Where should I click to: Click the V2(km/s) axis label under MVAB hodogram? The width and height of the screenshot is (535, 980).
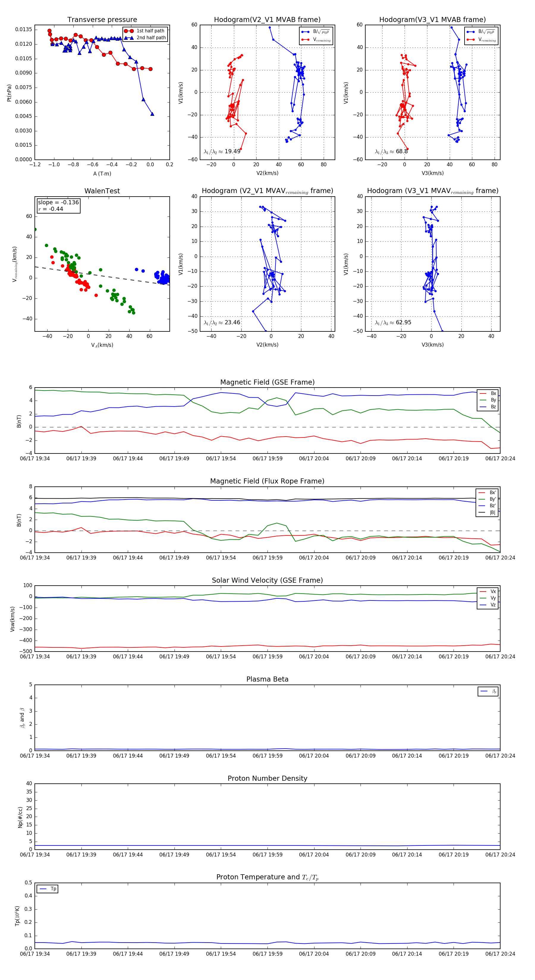point(267,173)
